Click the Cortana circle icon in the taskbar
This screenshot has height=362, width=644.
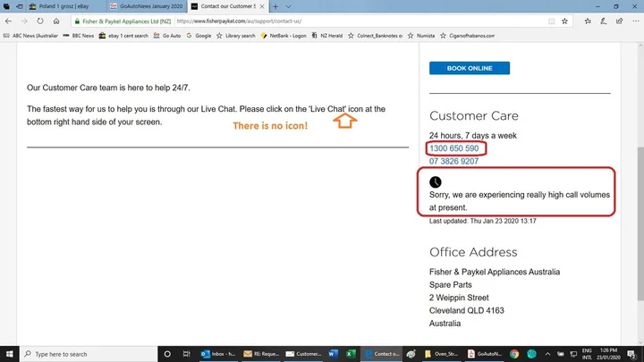(166, 354)
